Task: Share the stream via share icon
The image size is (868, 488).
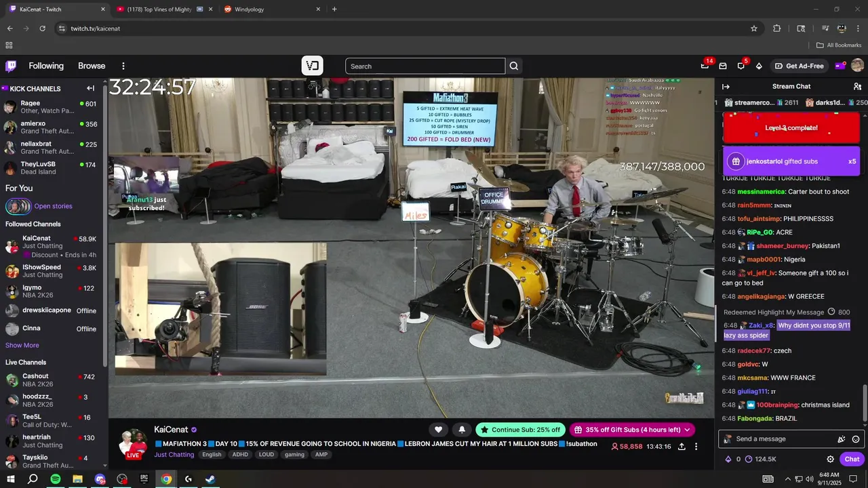Action: pyautogui.click(x=682, y=447)
